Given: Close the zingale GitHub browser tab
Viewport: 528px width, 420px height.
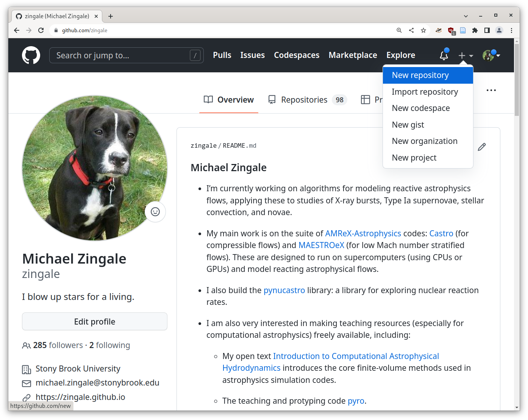Looking at the screenshot, I should click(96, 16).
